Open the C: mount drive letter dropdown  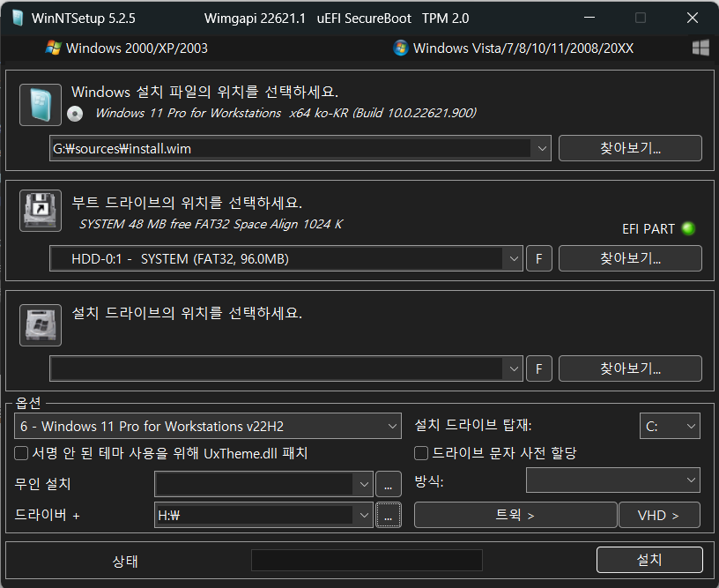[670, 426]
